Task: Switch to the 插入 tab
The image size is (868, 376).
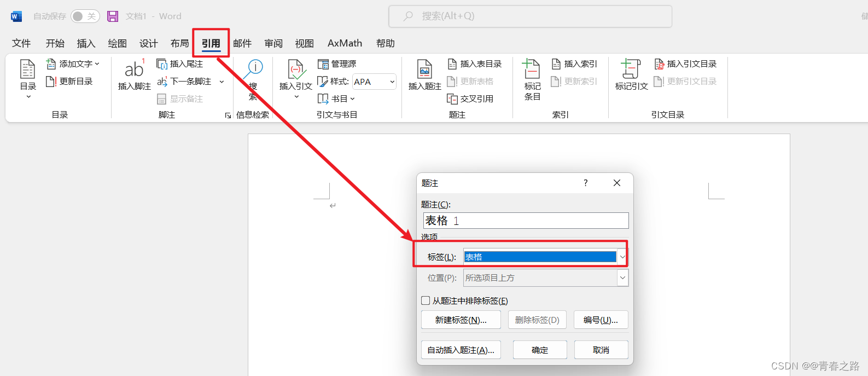Action: click(86, 43)
